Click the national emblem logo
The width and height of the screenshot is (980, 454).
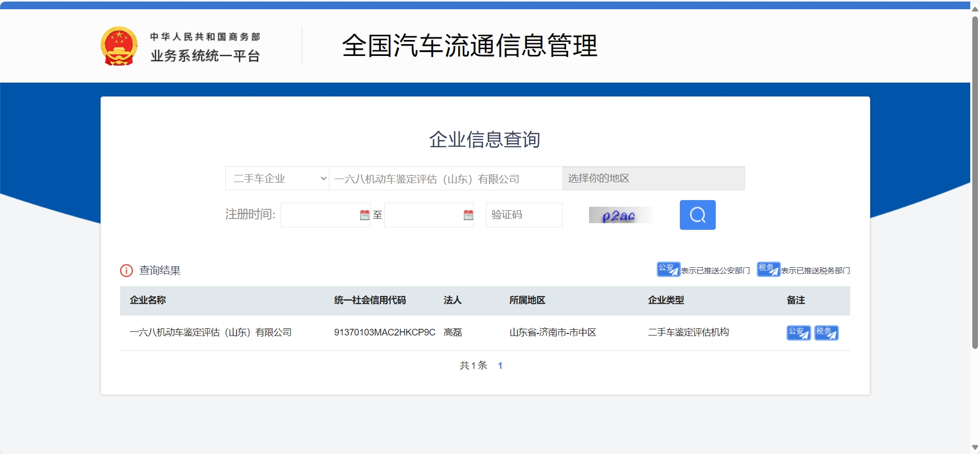[x=119, y=46]
